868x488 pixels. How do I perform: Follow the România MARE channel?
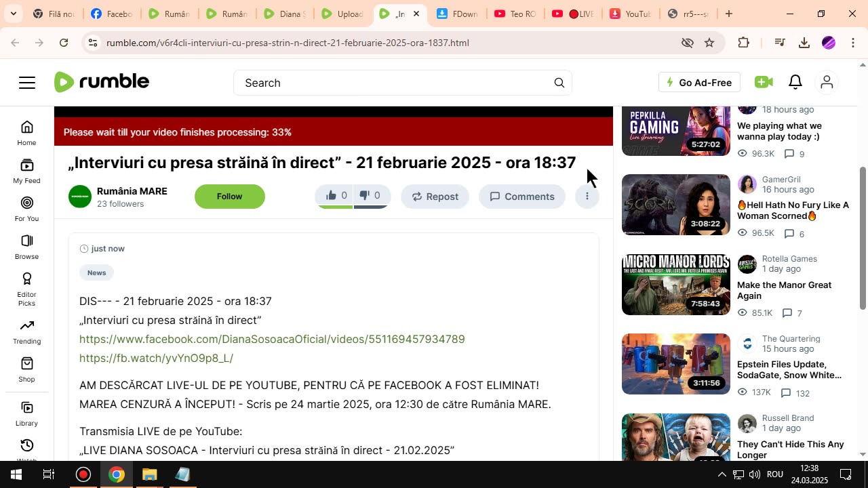[x=230, y=197]
